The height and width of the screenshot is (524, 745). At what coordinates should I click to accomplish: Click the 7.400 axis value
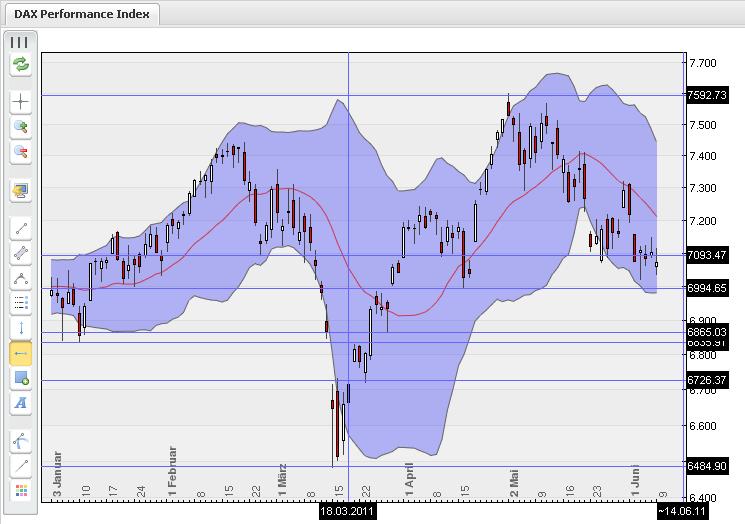click(703, 156)
